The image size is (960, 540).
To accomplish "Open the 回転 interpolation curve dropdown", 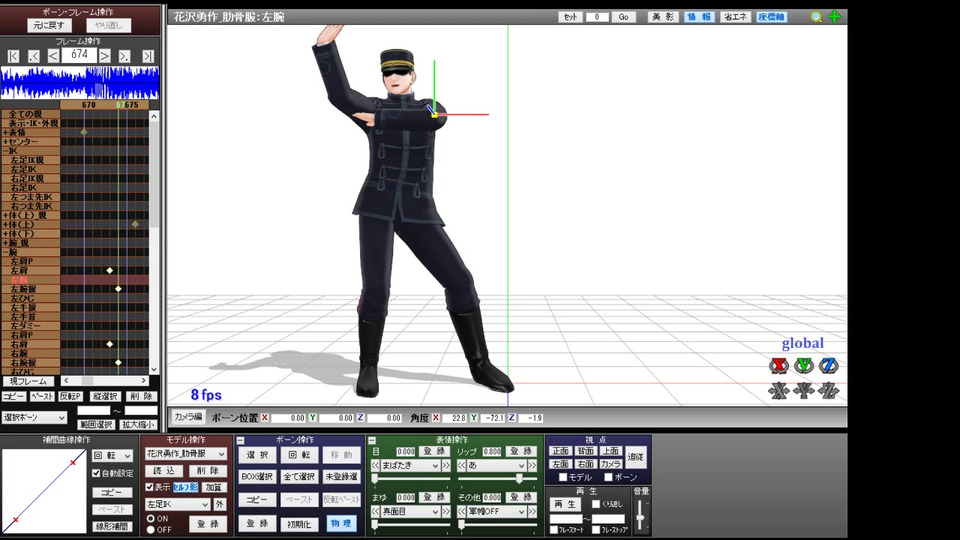I will [113, 456].
